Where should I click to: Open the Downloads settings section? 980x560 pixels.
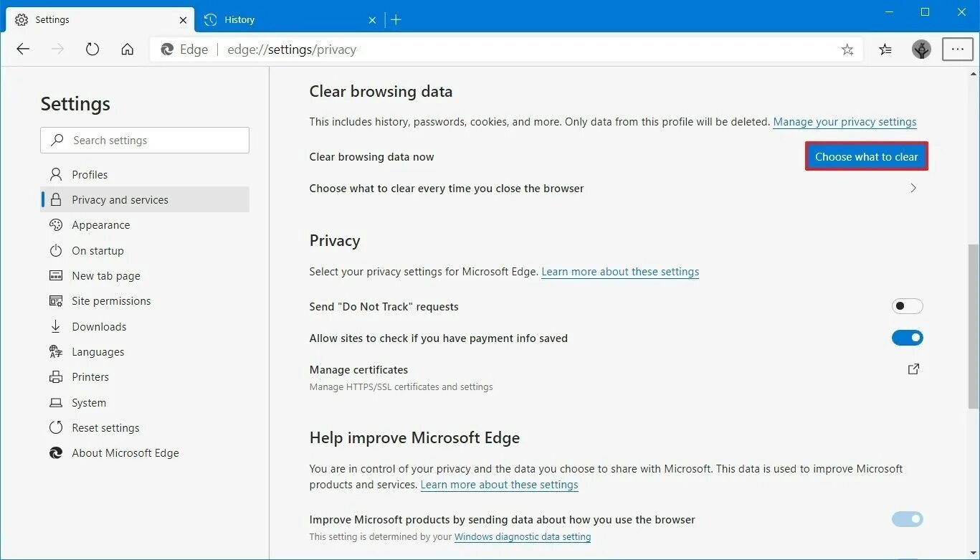click(x=99, y=326)
